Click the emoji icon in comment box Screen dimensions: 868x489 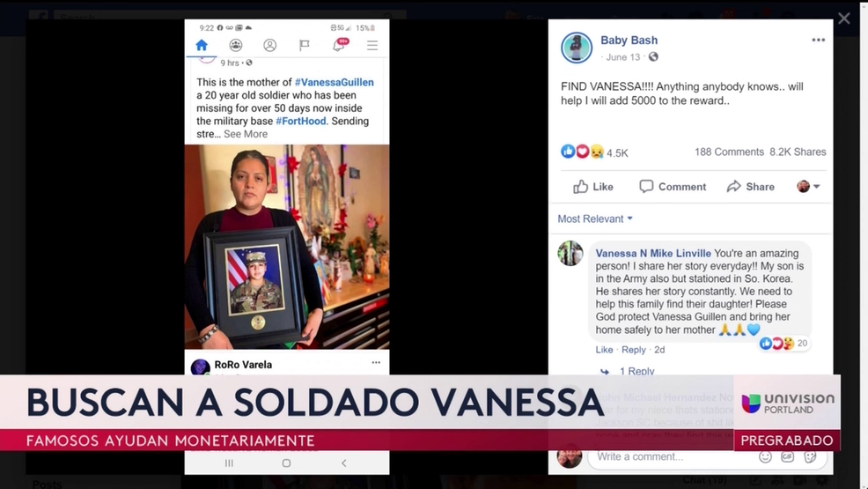click(x=765, y=457)
